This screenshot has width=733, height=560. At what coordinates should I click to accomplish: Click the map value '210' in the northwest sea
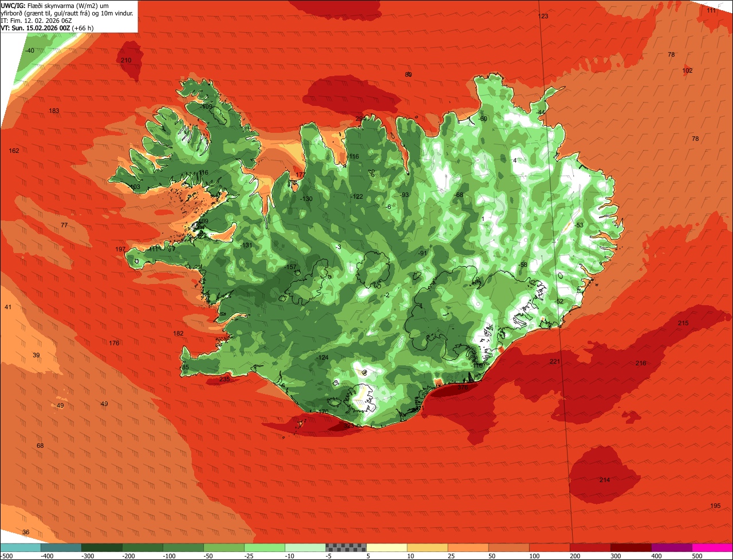(x=126, y=61)
